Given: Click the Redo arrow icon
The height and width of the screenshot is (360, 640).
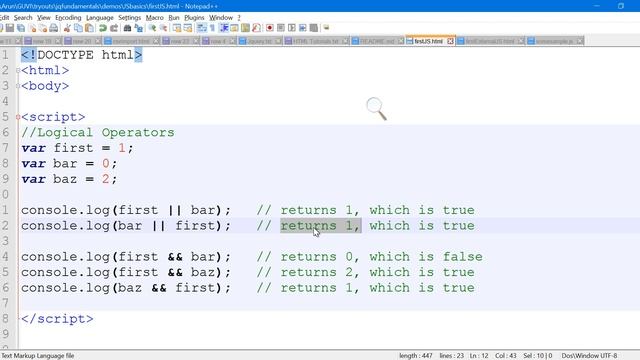Looking at the screenshot, I should (114, 28).
